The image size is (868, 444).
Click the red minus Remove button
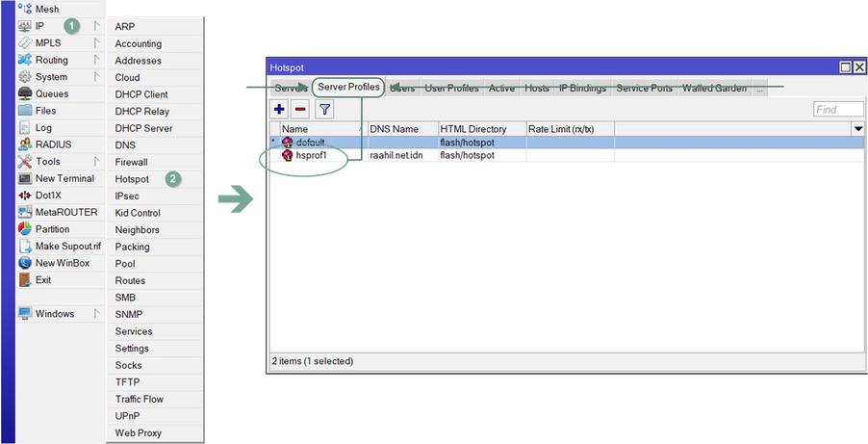(x=300, y=110)
